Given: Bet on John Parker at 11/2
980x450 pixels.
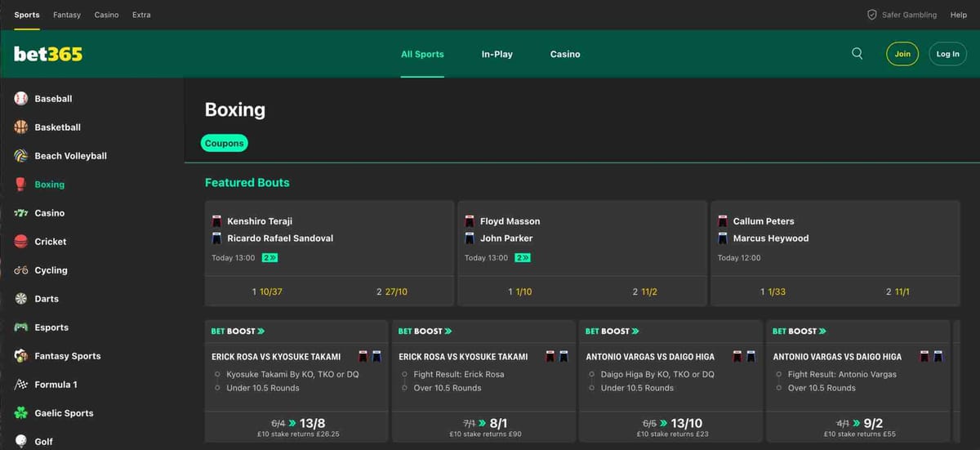Looking at the screenshot, I should click(645, 292).
